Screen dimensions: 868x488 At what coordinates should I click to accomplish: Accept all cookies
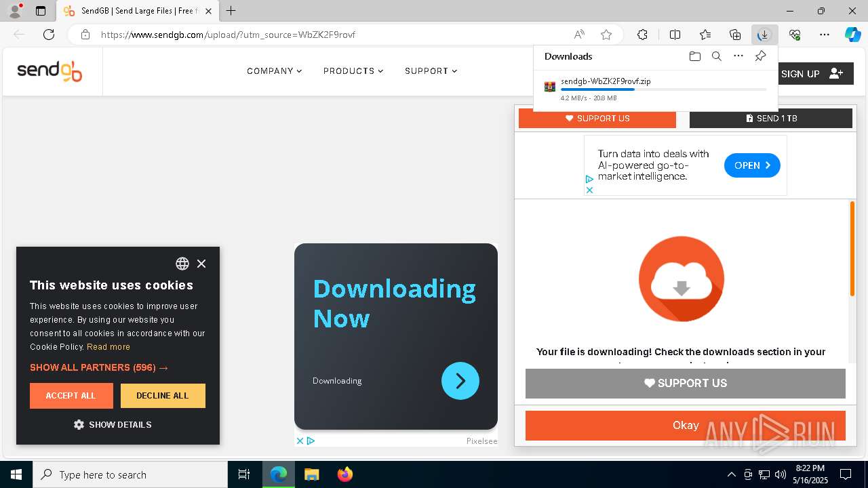pyautogui.click(x=71, y=396)
